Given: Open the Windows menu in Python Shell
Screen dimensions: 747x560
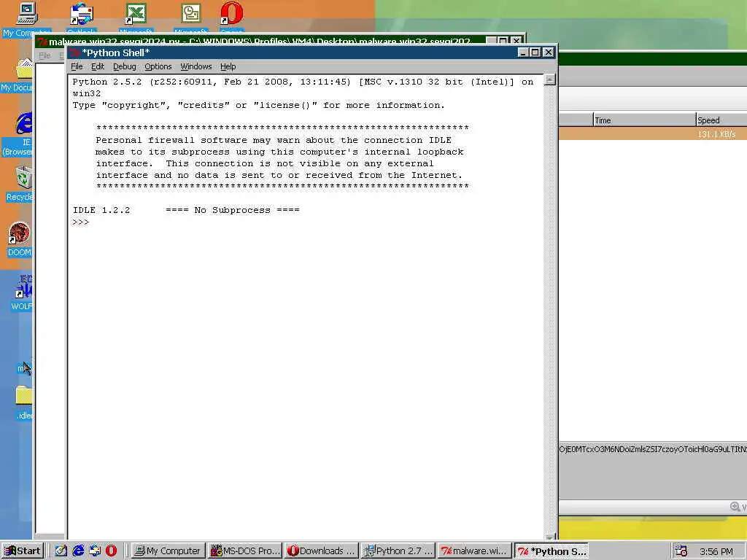Looking at the screenshot, I should tap(196, 66).
